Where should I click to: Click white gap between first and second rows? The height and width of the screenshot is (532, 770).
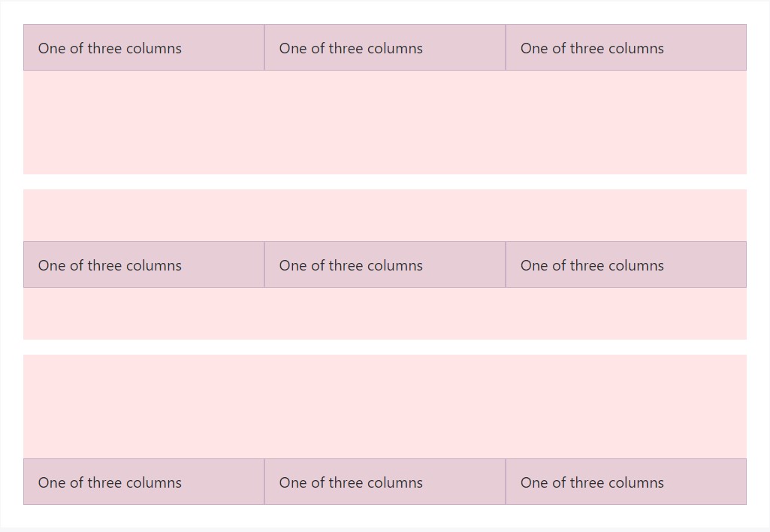(x=385, y=182)
